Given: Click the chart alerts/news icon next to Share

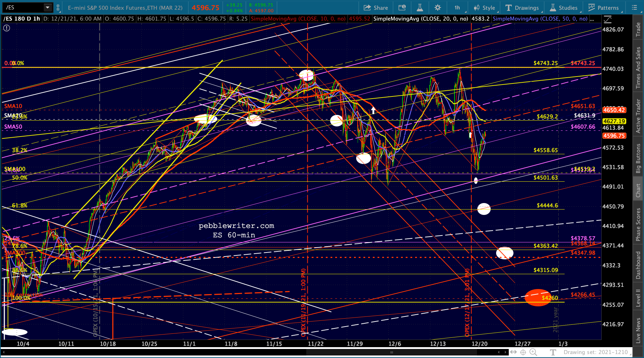Looking at the screenshot, I should (402, 8).
